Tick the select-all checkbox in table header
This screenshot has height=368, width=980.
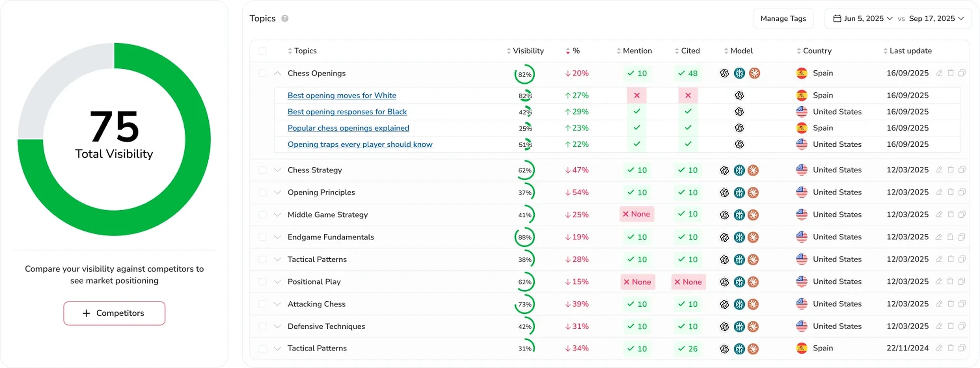coord(263,51)
